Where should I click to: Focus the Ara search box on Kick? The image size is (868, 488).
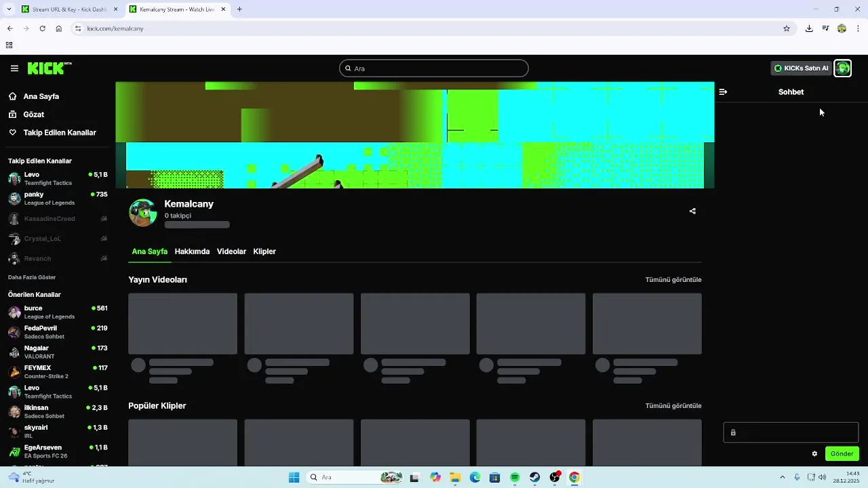coord(434,68)
